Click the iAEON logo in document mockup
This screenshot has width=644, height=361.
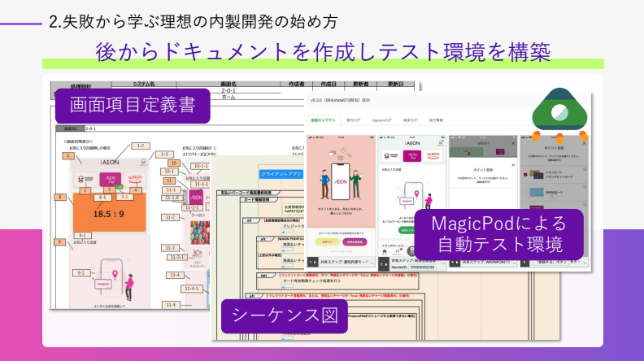tap(110, 163)
